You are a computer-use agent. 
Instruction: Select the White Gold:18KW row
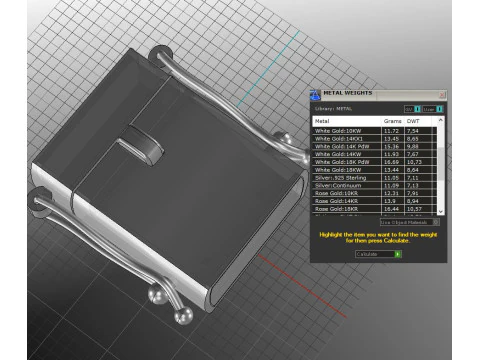(374, 170)
